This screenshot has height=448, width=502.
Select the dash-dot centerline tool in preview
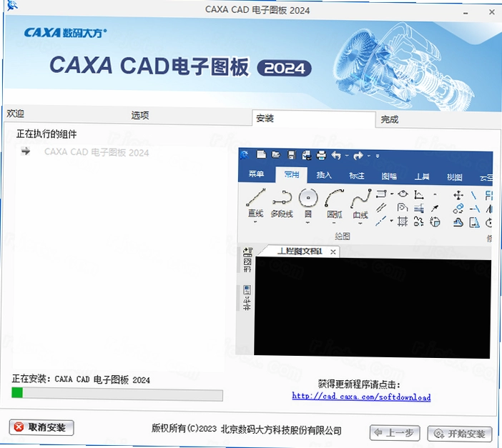[x=380, y=221]
